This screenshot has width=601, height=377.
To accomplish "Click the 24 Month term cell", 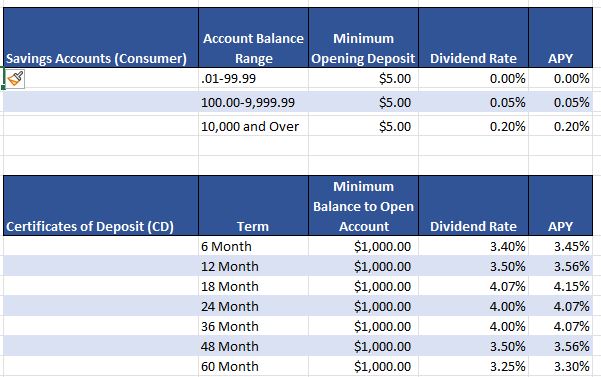I will 253,306.
